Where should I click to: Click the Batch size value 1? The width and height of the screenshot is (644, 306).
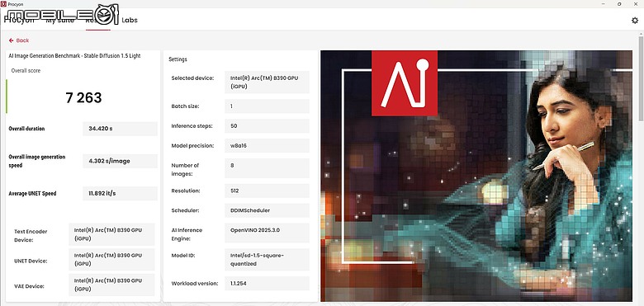click(x=267, y=106)
